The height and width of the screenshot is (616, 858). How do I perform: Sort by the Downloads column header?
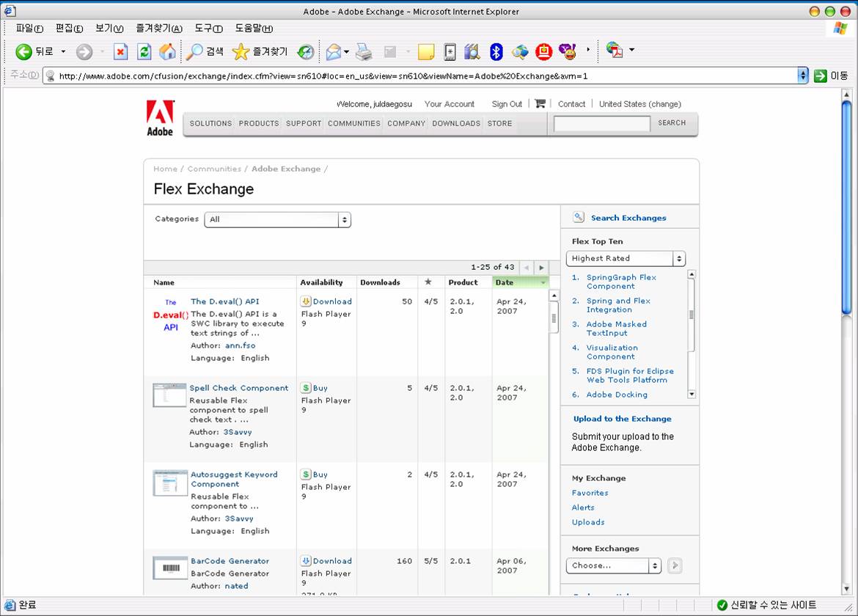(380, 282)
